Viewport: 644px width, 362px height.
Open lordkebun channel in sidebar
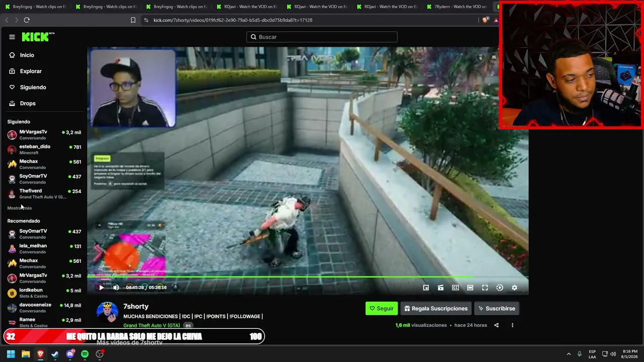click(44, 293)
